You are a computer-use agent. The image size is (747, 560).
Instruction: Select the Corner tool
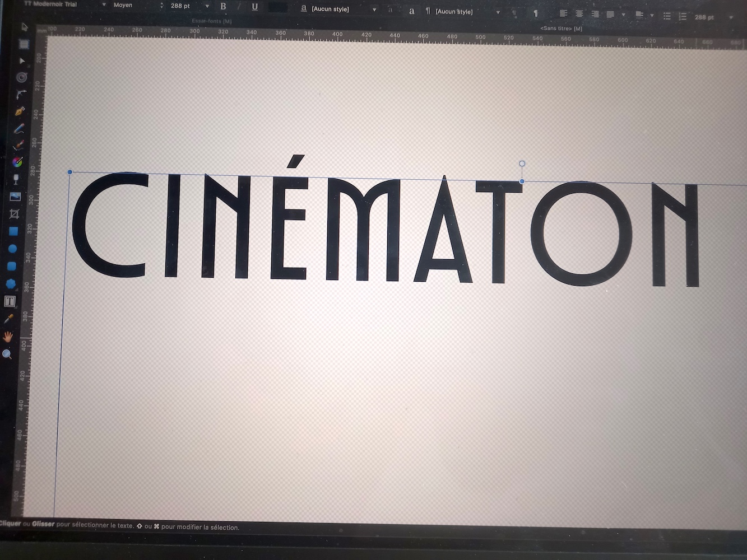point(21,94)
